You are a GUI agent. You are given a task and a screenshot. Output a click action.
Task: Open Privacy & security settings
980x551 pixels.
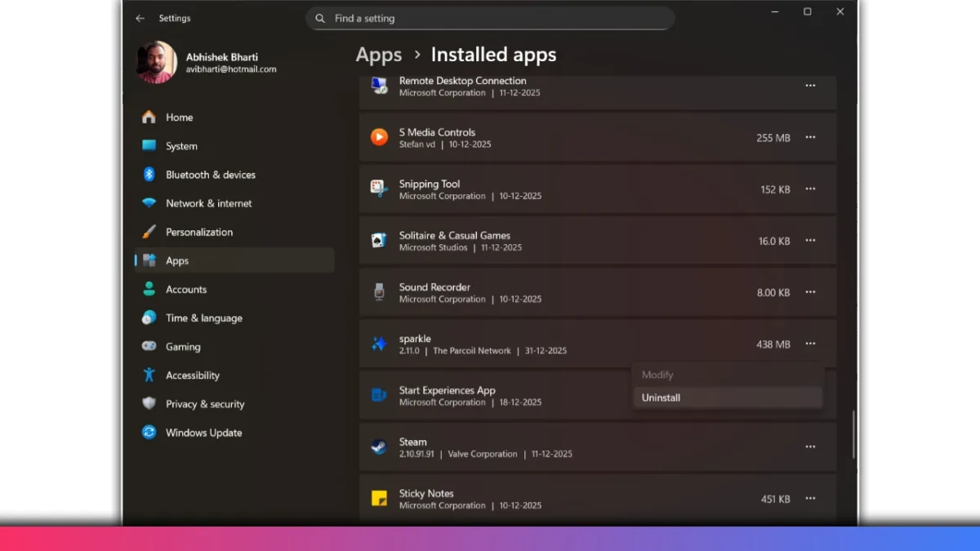pyautogui.click(x=234, y=403)
